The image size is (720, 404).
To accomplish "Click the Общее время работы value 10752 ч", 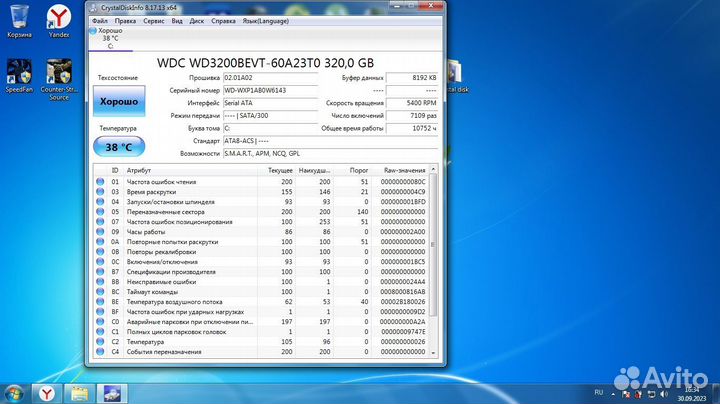I will point(412,128).
